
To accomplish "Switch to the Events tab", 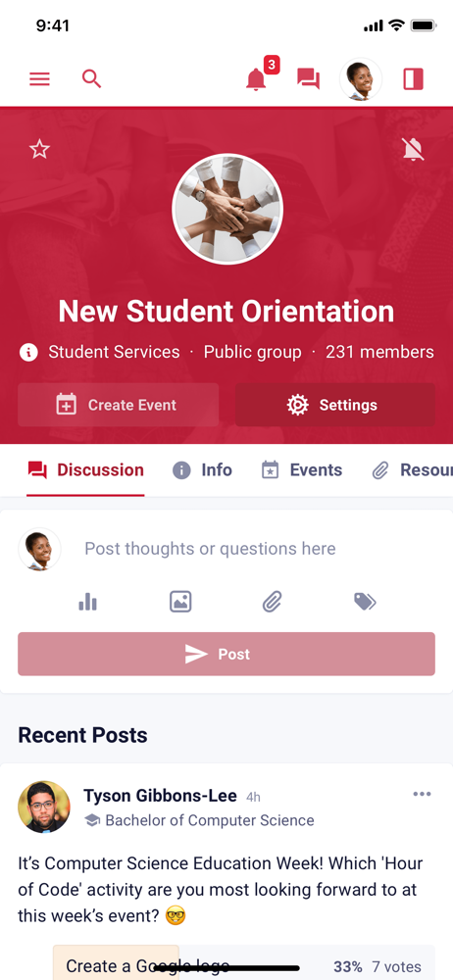I will point(302,470).
